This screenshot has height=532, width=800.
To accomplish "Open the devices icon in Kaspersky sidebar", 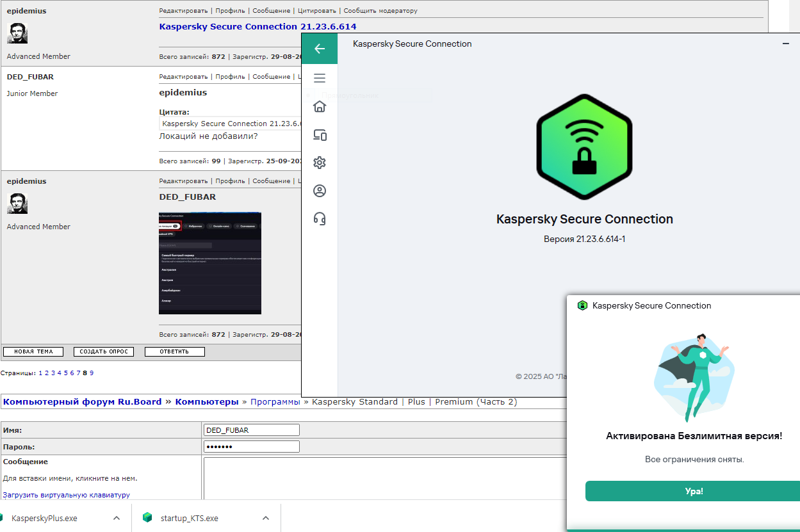I will (320, 134).
